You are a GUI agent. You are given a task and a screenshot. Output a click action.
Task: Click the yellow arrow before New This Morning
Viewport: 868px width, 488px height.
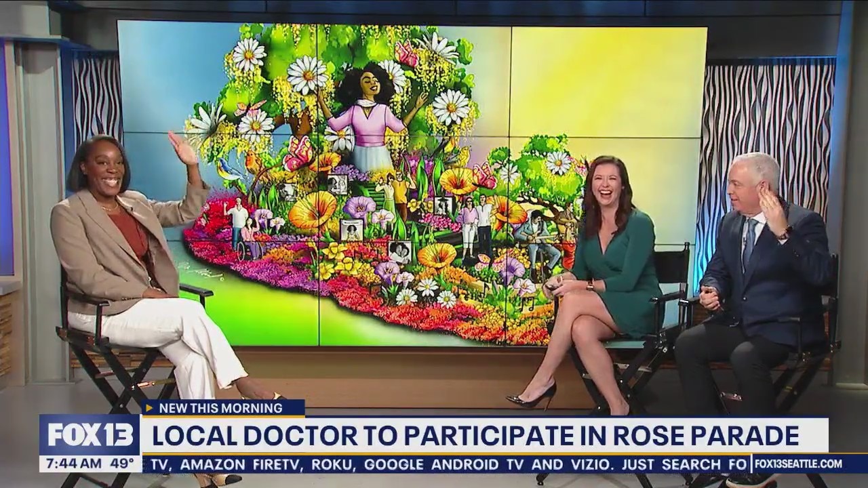click(150, 408)
